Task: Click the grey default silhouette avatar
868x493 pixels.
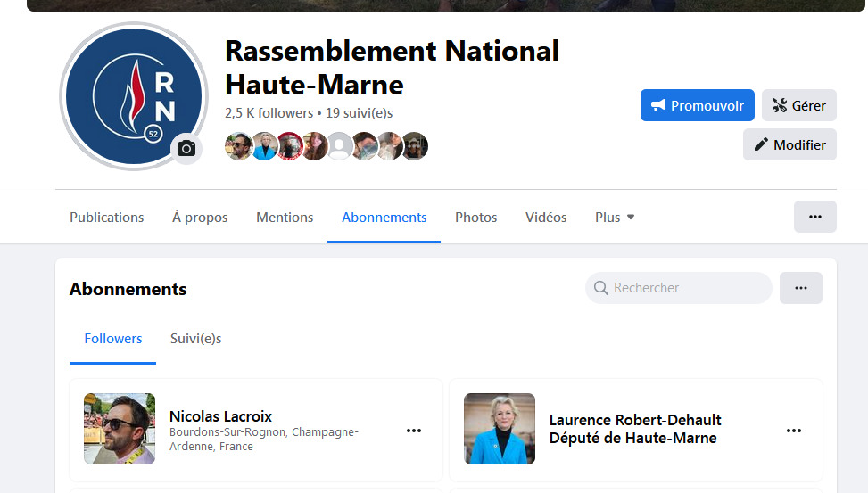Action: 339,146
